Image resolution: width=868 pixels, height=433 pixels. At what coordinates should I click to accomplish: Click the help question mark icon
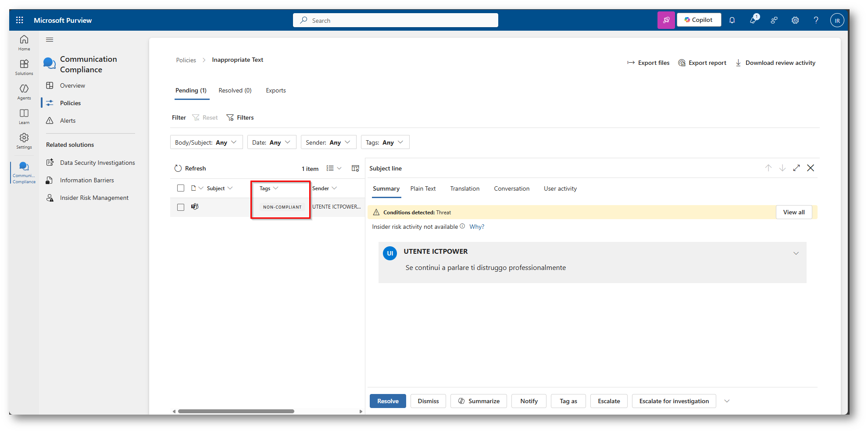[x=816, y=20]
